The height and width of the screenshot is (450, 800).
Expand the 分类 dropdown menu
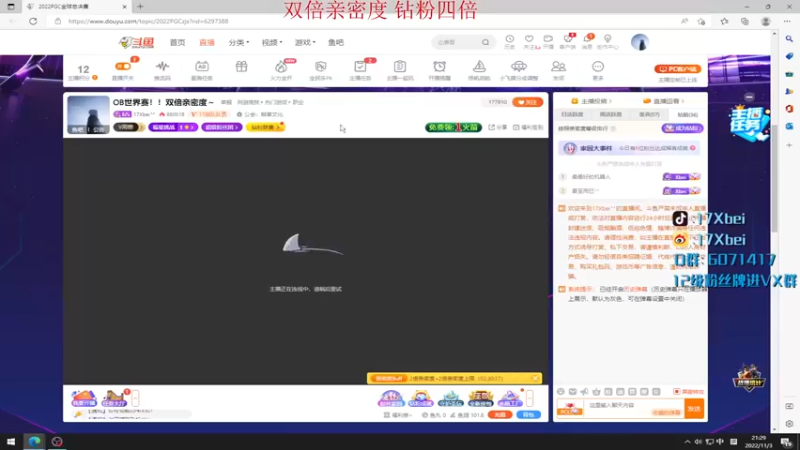coord(239,42)
